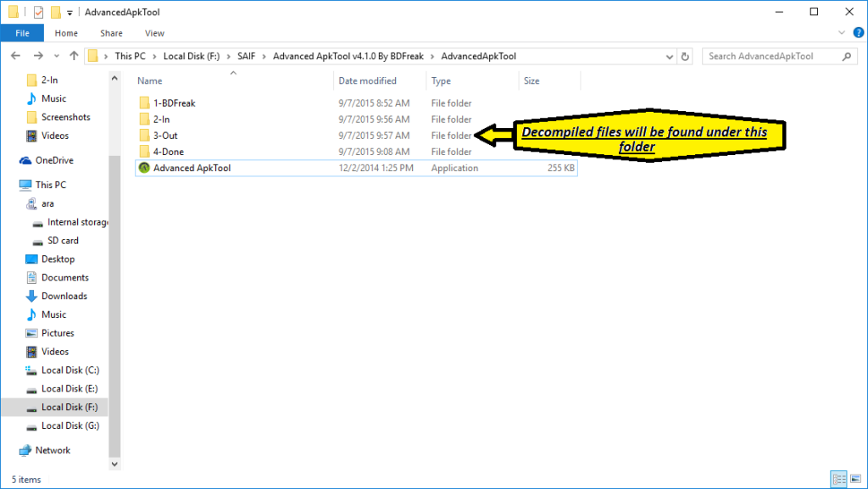Image resolution: width=868 pixels, height=489 pixels.
Task: Open the Help question mark icon
Action: click(x=859, y=33)
